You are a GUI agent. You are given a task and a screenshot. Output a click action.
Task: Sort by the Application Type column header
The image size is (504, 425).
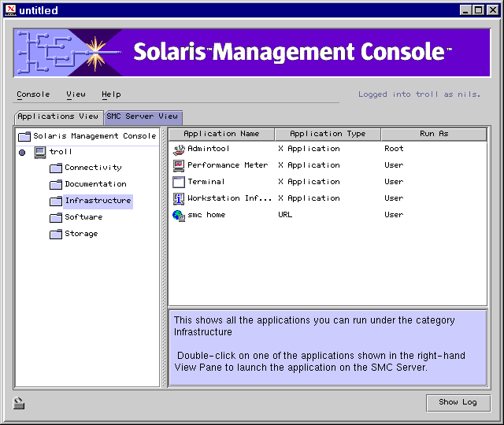click(328, 134)
